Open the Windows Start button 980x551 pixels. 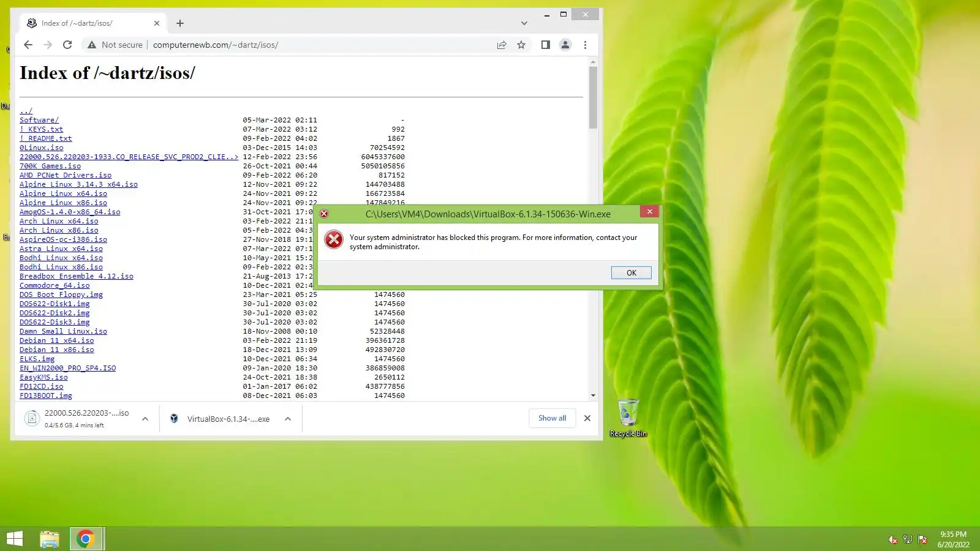[x=14, y=539]
